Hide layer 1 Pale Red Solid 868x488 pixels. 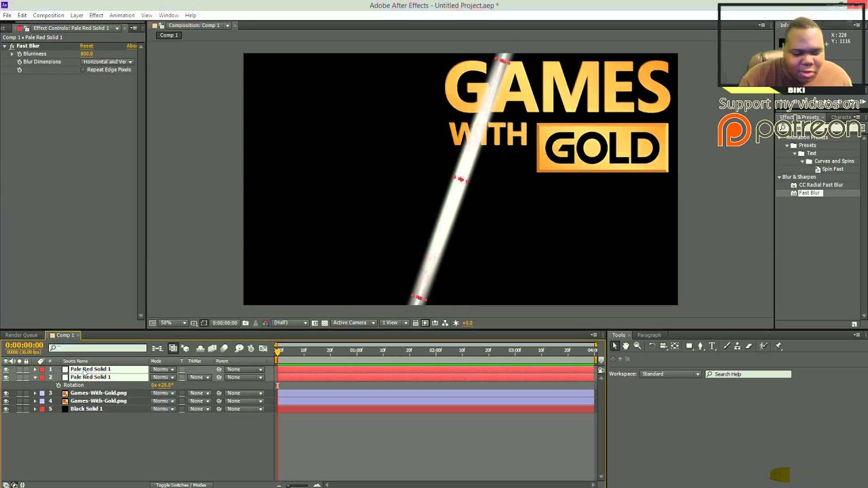point(6,369)
